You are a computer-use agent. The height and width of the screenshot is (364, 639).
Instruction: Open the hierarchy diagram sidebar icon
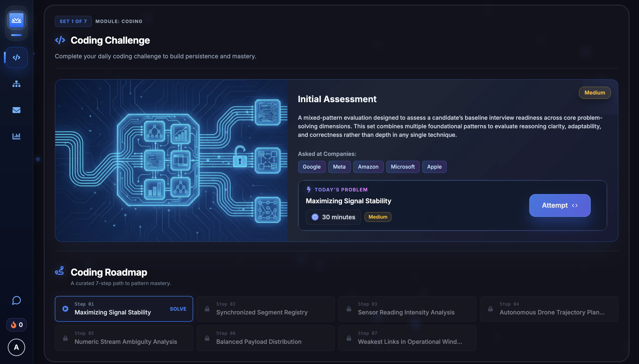16,84
